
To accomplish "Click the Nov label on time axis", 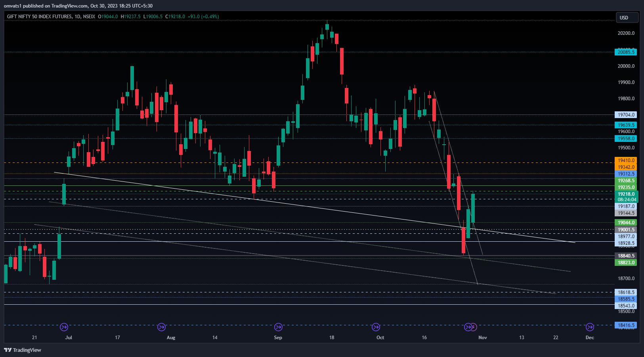I will tap(483, 338).
